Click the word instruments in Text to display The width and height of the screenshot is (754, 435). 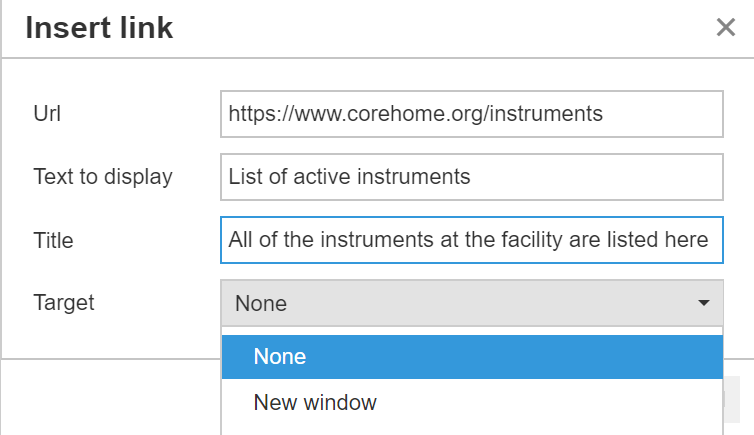418,177
